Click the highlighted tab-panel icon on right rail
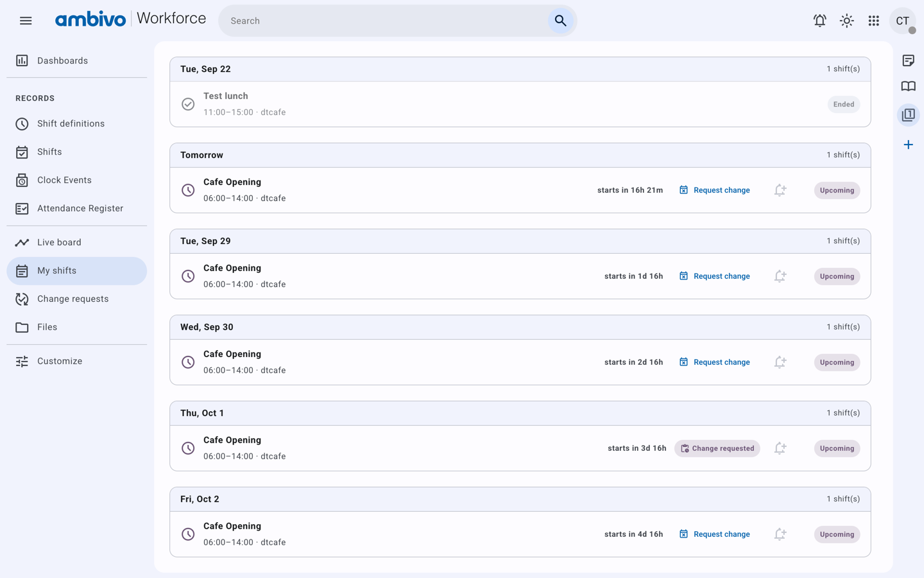 [908, 115]
